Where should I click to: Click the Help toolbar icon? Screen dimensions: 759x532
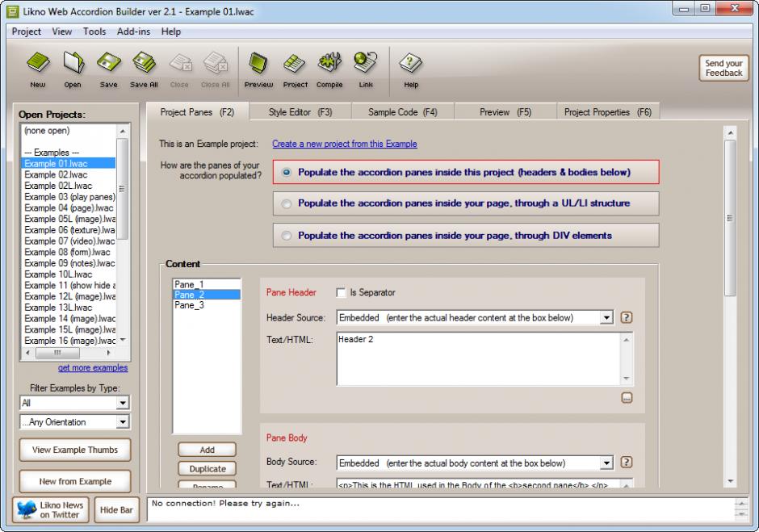[410, 64]
